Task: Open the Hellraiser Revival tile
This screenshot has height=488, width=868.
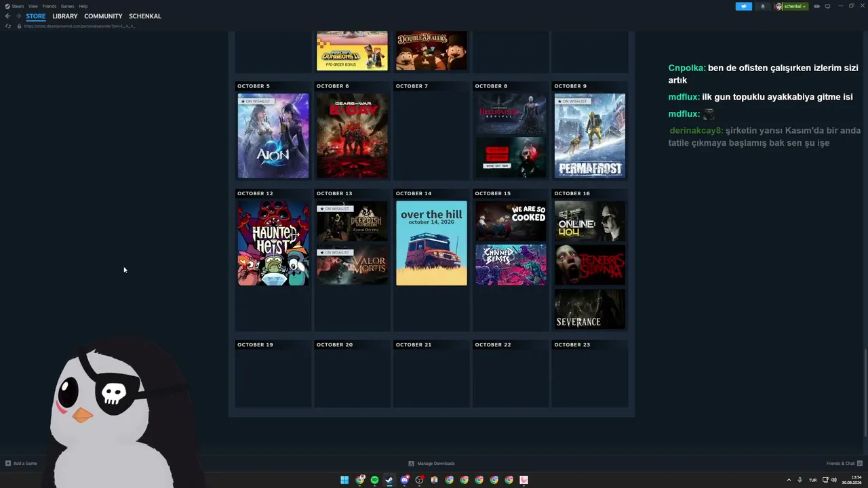Action: 511,114
